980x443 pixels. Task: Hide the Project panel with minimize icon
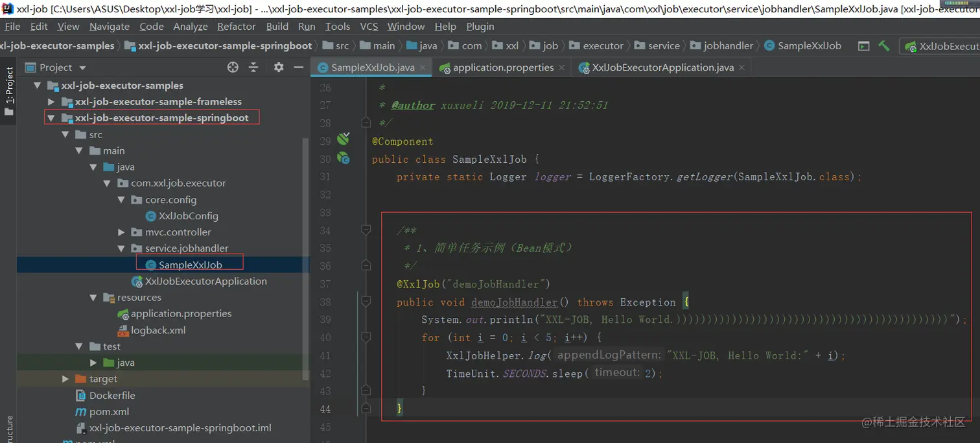click(x=299, y=67)
